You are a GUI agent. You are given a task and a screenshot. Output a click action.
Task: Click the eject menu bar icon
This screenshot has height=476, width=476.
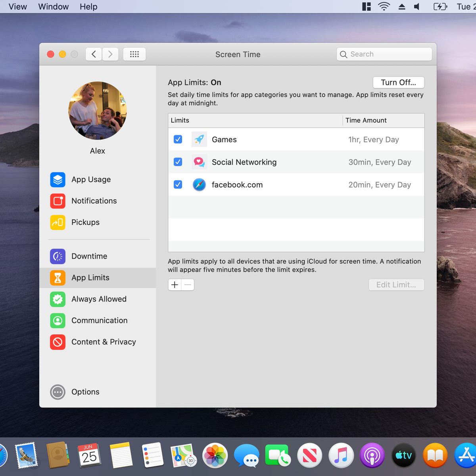pos(402,6)
